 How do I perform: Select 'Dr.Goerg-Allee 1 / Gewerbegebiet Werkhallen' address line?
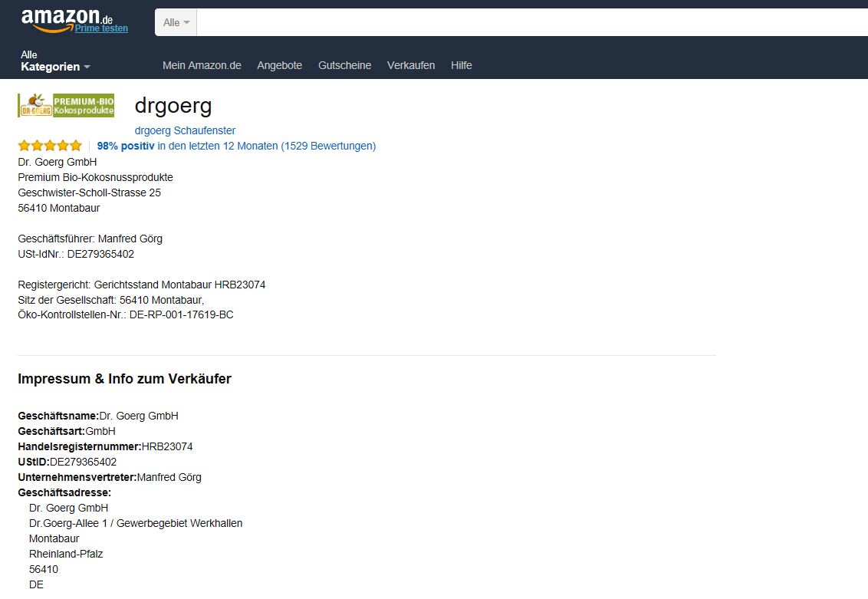[136, 523]
